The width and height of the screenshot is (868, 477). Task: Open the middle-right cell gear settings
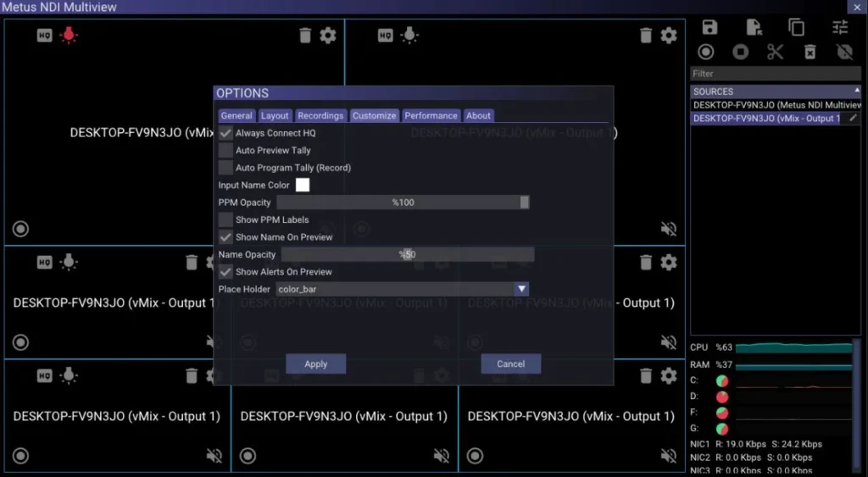click(x=668, y=263)
